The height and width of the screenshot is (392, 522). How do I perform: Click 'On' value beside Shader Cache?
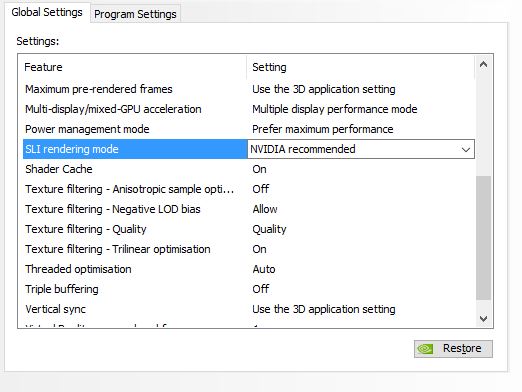(x=259, y=169)
